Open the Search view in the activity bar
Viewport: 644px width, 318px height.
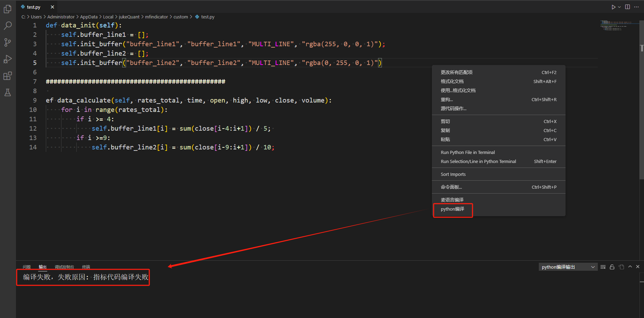[7, 25]
